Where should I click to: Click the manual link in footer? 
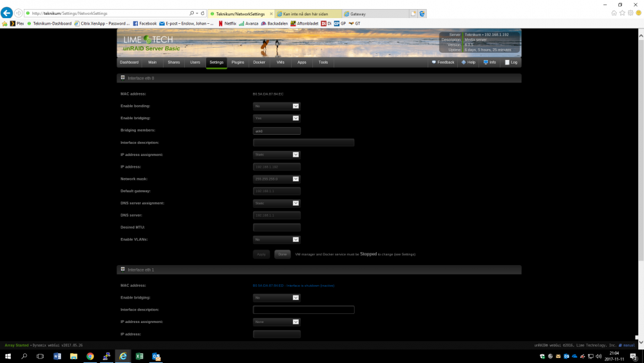tap(629, 346)
